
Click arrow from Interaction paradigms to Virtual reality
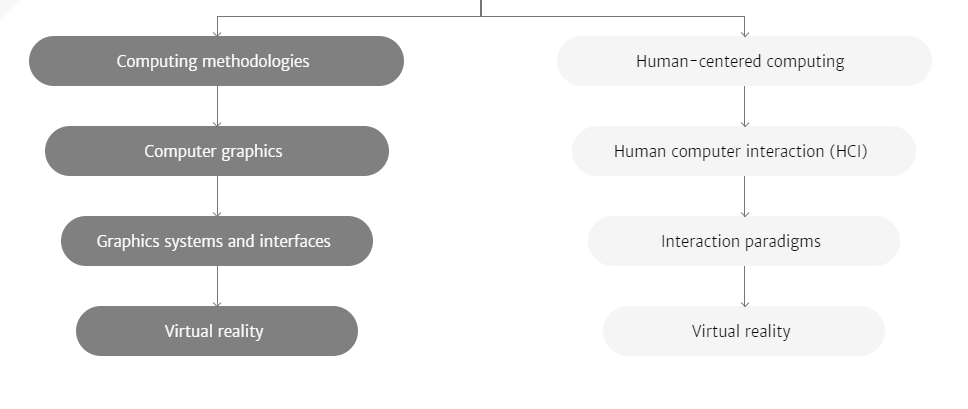click(745, 286)
